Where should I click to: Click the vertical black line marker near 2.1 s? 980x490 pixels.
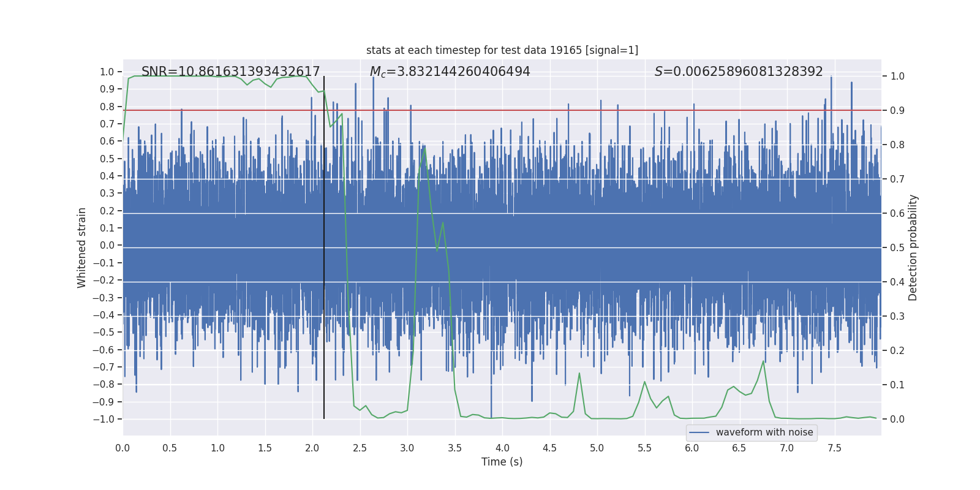[x=324, y=247]
